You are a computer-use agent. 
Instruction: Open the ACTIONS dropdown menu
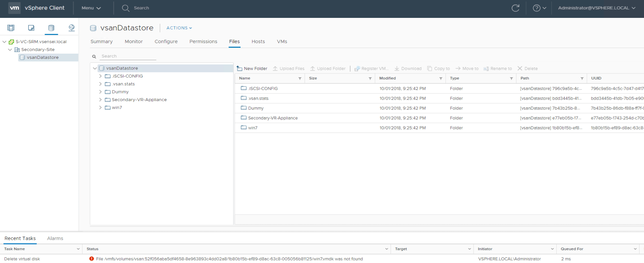click(179, 28)
